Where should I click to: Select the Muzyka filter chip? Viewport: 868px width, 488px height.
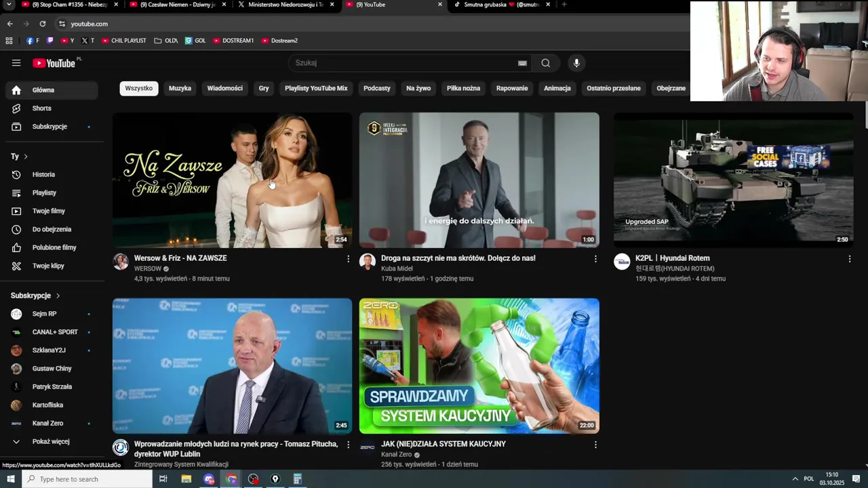pyautogui.click(x=180, y=89)
